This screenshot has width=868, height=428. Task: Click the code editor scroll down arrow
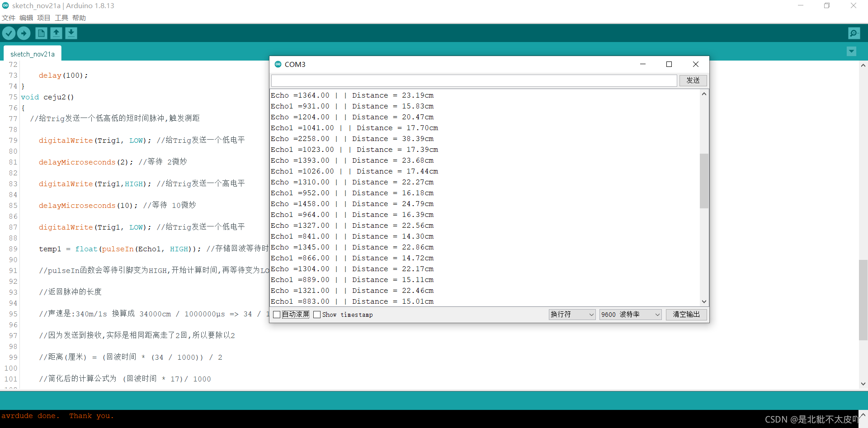863,384
